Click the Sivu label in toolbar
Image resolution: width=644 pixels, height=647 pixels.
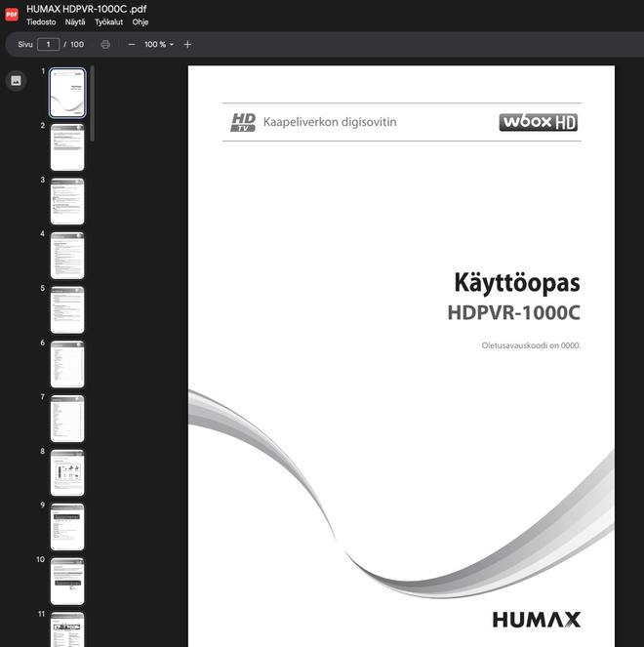(25, 44)
